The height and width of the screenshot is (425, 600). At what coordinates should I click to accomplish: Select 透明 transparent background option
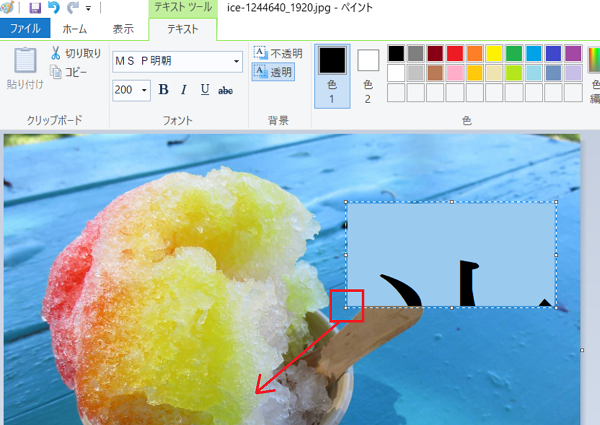273,72
